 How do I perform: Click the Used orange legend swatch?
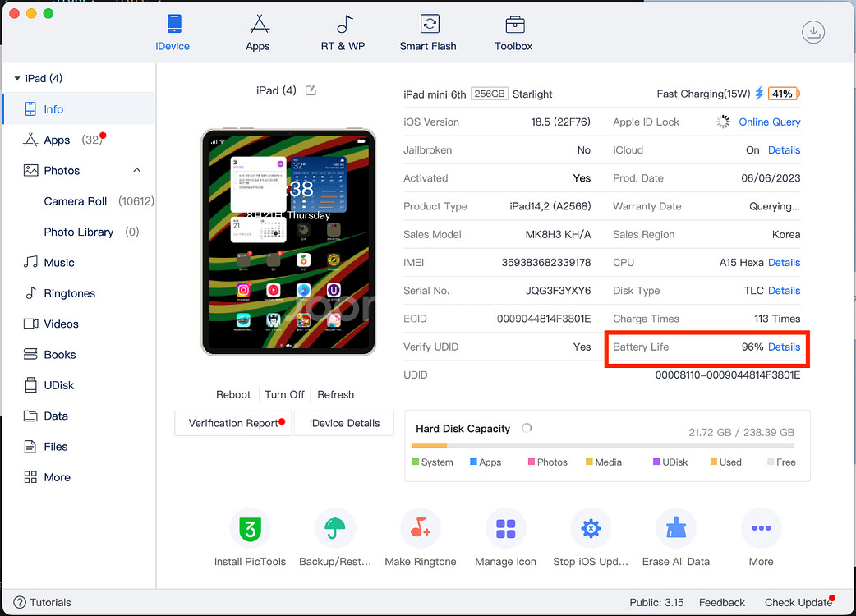click(714, 462)
